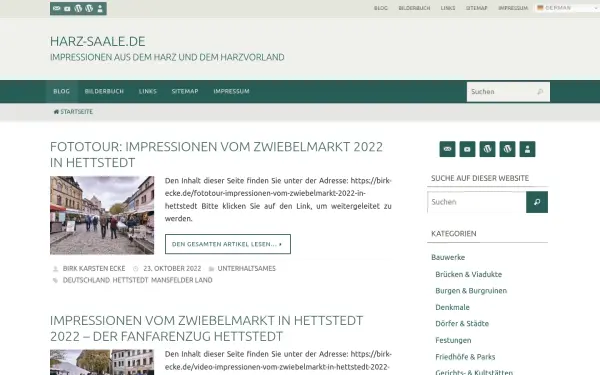Image resolution: width=600 pixels, height=375 pixels.
Task: Open the Festungen category
Action: click(x=453, y=340)
